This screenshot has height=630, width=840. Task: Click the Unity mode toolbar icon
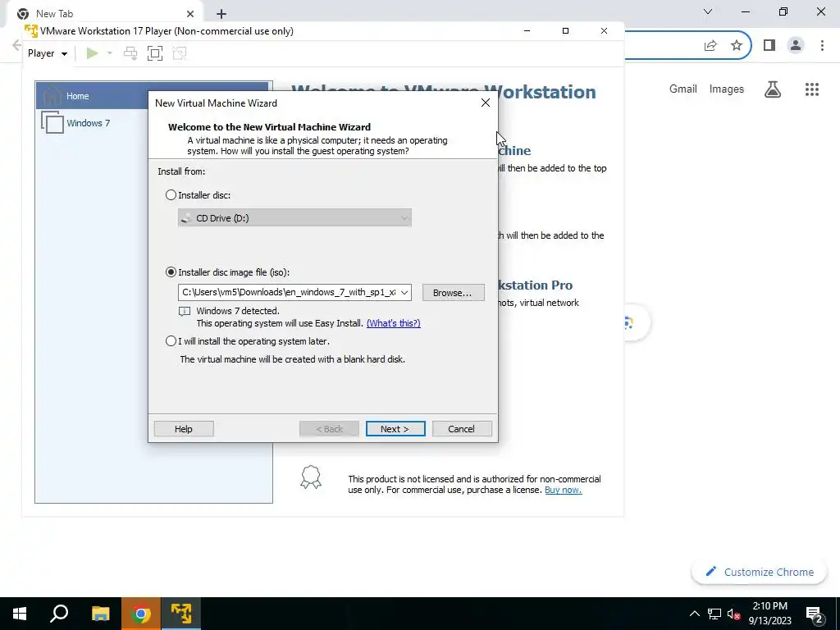click(180, 53)
